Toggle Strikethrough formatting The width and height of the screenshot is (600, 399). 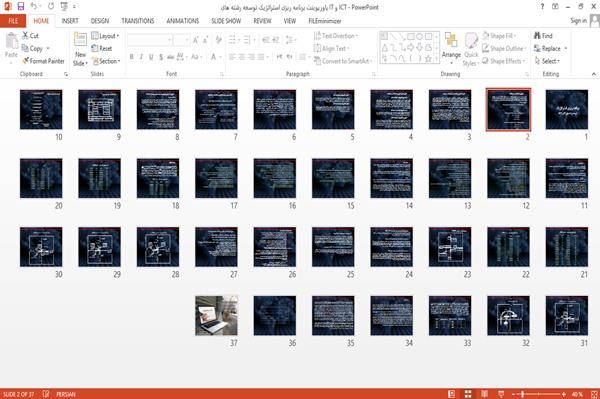click(171, 57)
